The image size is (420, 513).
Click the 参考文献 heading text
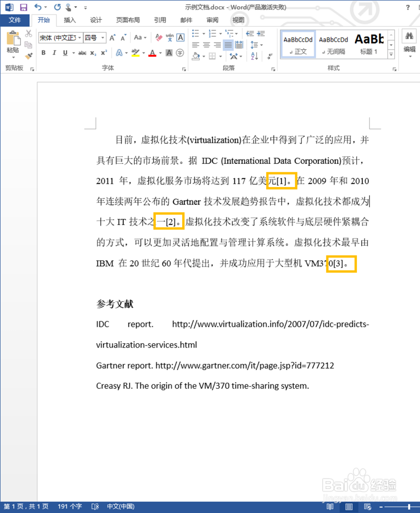pos(115,304)
